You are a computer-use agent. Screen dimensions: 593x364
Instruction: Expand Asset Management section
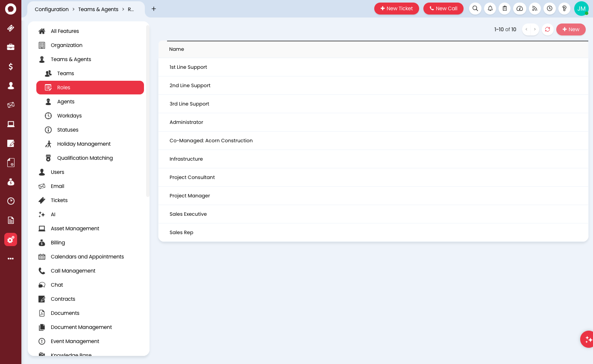point(90,229)
